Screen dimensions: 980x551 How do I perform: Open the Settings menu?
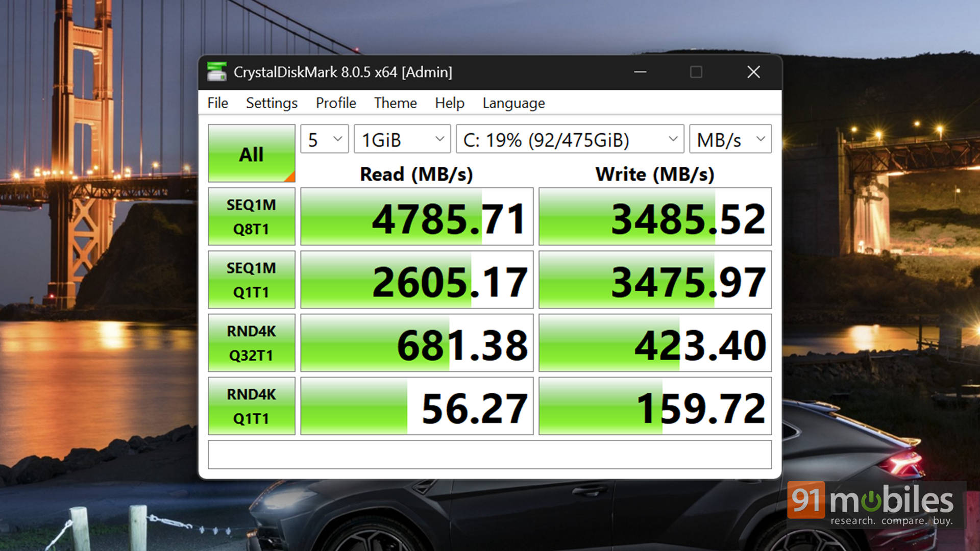click(x=272, y=103)
